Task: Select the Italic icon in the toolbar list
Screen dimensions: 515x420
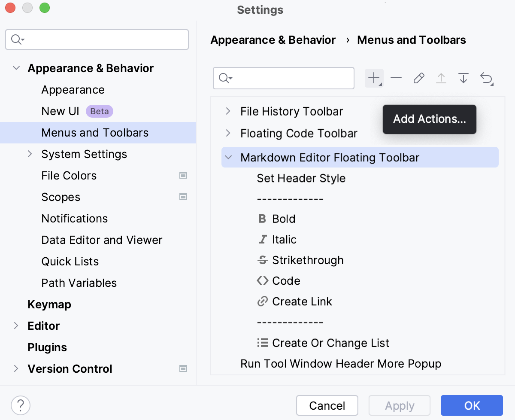Action: pos(263,239)
